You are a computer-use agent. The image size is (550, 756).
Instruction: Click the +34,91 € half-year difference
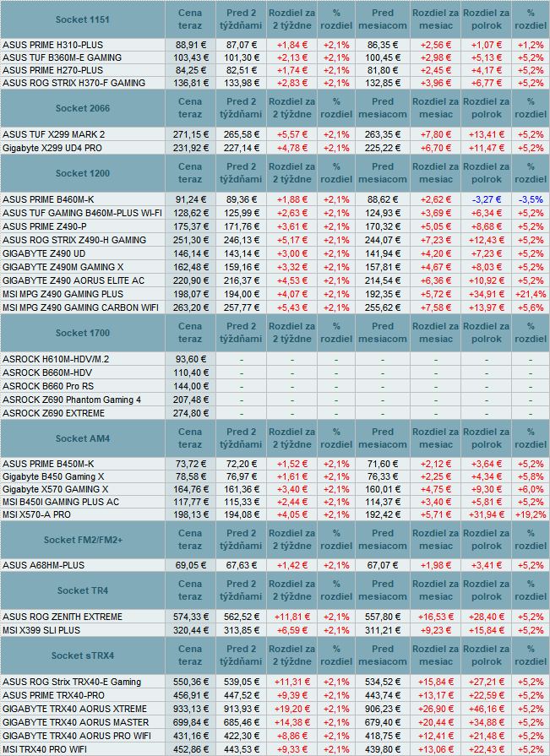coord(487,294)
